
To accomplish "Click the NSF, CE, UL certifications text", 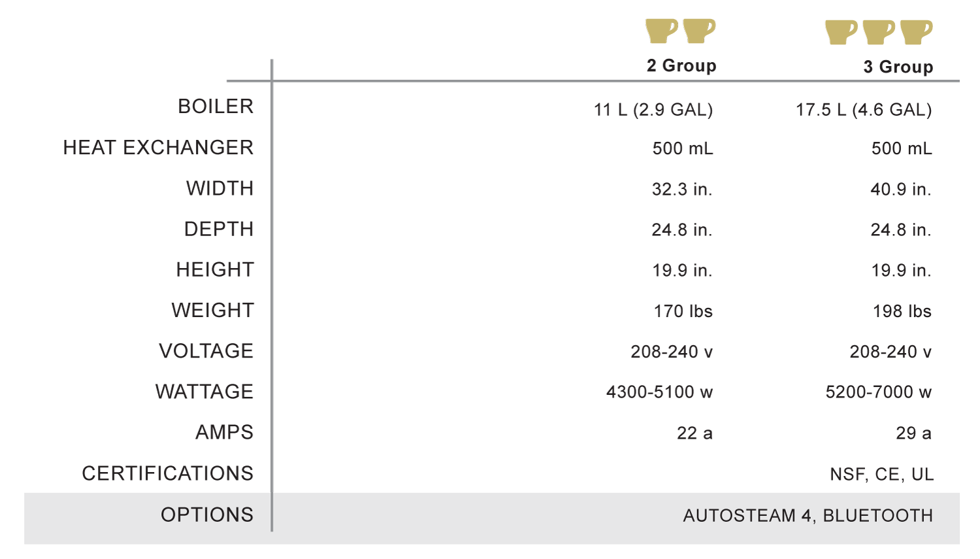I will [882, 475].
